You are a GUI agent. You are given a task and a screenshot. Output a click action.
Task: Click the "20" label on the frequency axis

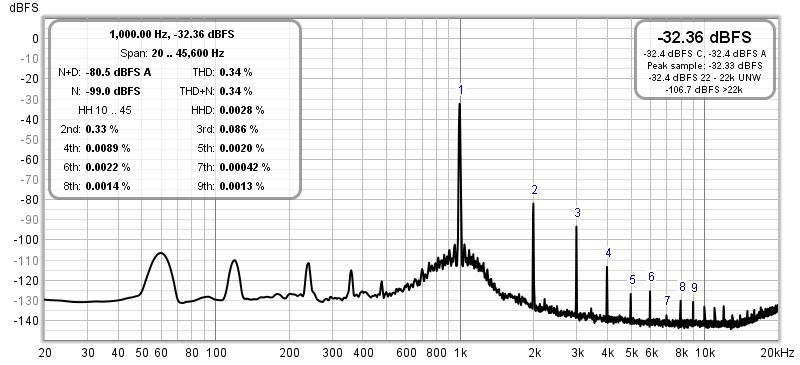tap(45, 353)
